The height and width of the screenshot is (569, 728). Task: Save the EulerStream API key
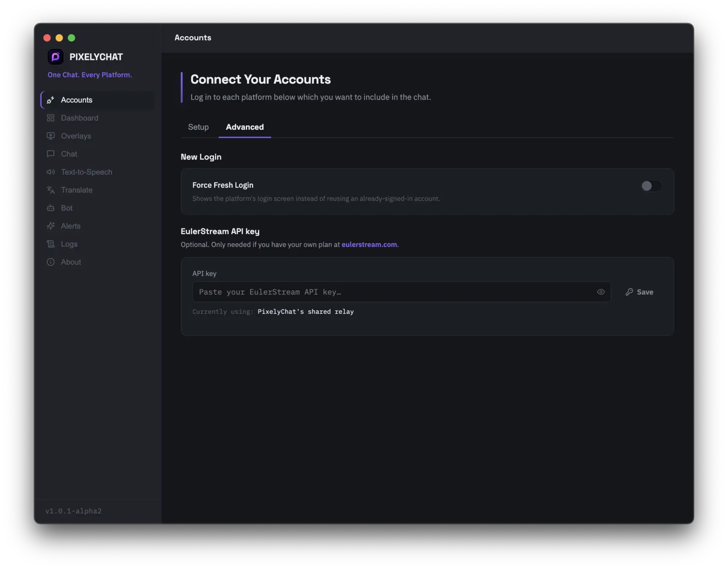point(639,292)
